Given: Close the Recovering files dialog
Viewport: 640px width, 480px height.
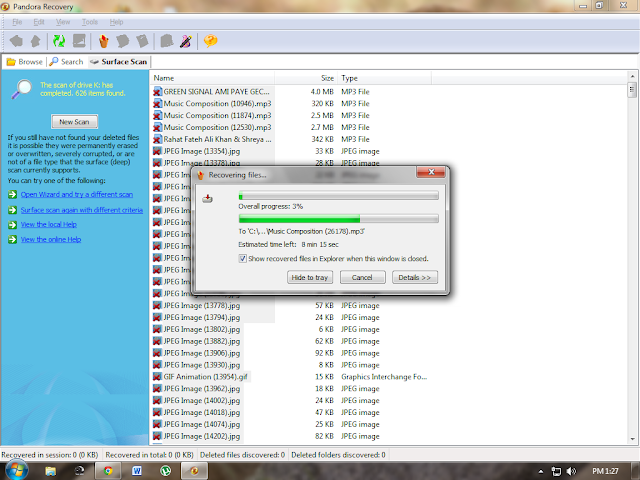Looking at the screenshot, I should coord(431,172).
